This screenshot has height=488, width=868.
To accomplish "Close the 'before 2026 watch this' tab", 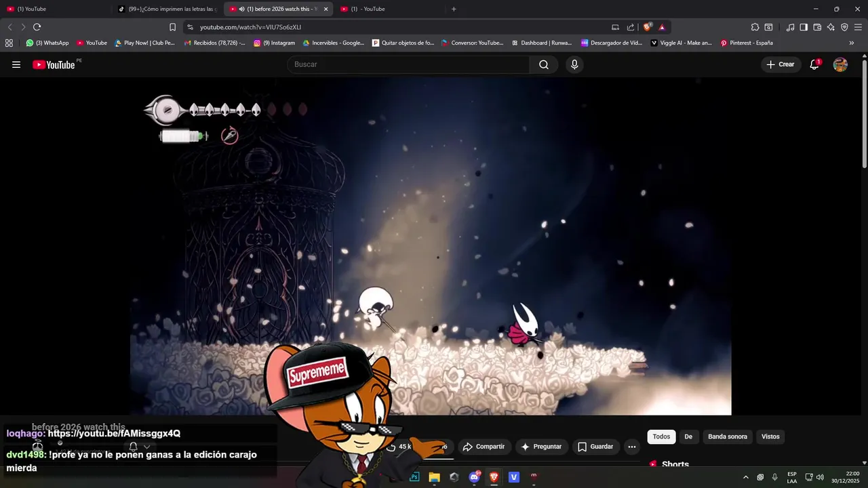I will pos(325,9).
